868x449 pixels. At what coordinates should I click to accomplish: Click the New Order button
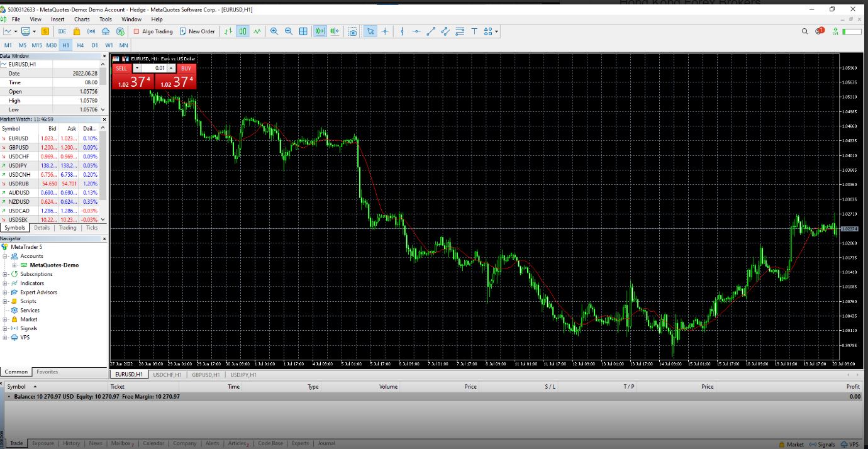click(197, 31)
